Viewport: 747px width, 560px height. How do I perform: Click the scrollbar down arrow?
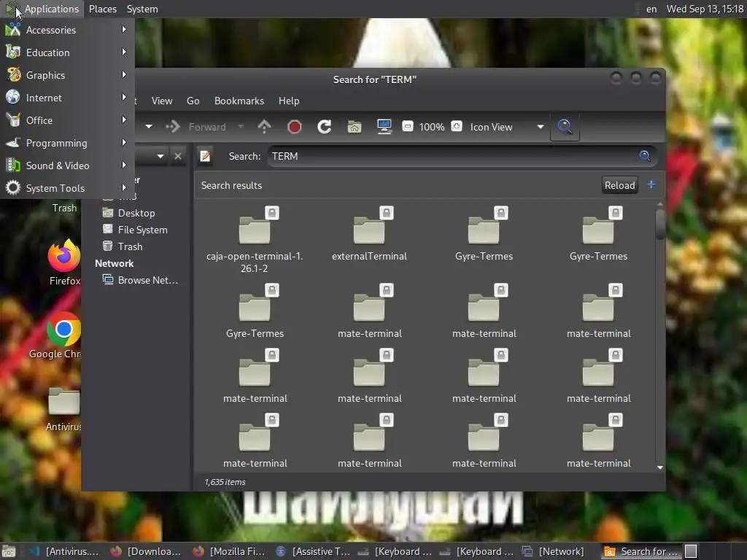(x=659, y=467)
